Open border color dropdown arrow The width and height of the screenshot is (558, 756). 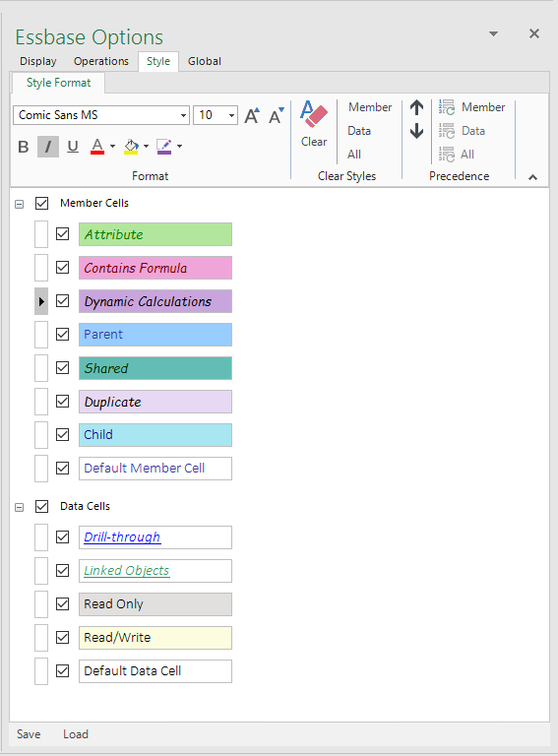click(x=179, y=146)
